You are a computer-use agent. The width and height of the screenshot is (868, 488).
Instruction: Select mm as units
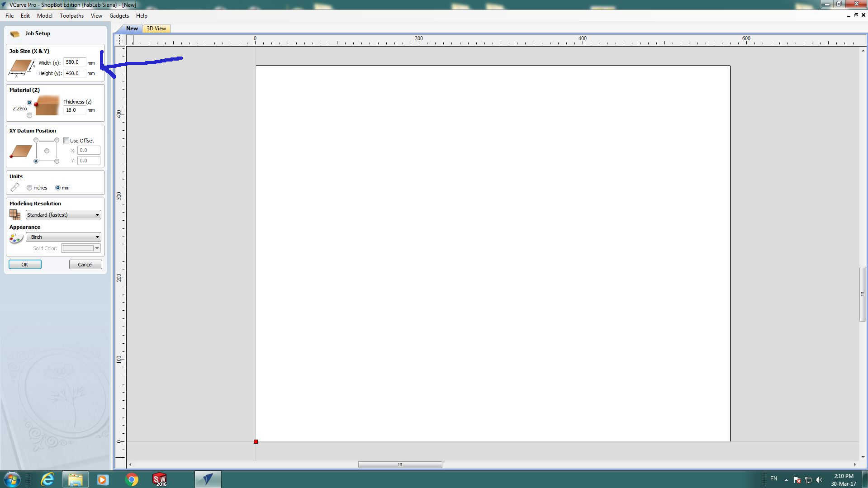58,188
